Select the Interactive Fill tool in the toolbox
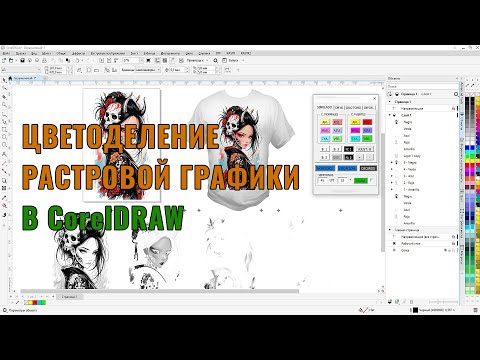This screenshot has width=480, height=360. [4, 205]
